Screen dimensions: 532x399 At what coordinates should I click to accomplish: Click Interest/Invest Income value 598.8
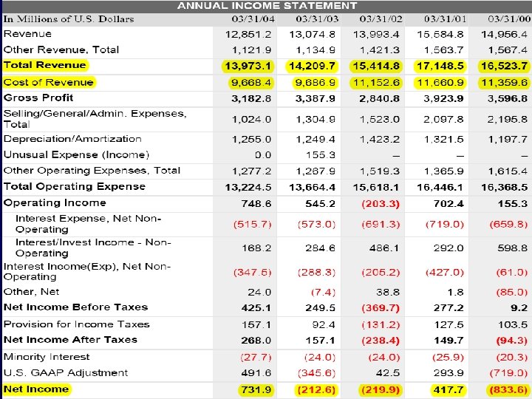coord(513,248)
